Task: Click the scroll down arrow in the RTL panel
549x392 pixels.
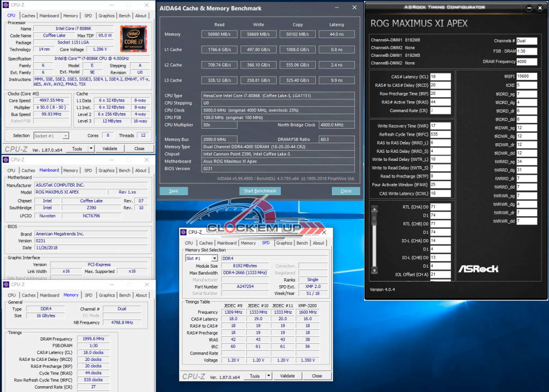Action: tap(374, 270)
